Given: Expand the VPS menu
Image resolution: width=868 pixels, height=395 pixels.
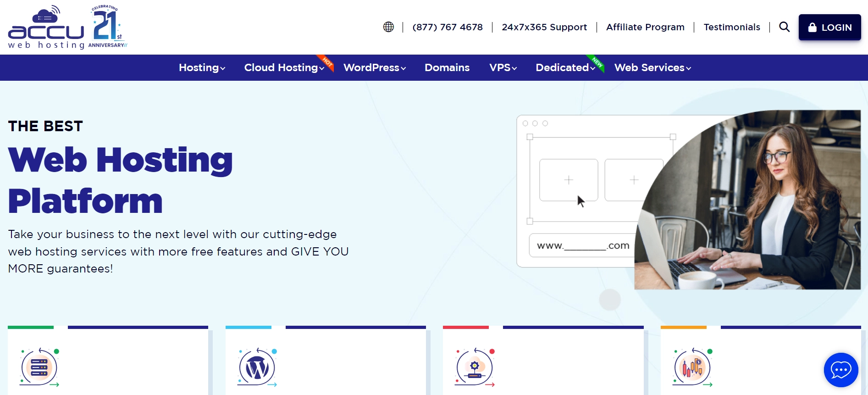Looking at the screenshot, I should pyautogui.click(x=503, y=67).
